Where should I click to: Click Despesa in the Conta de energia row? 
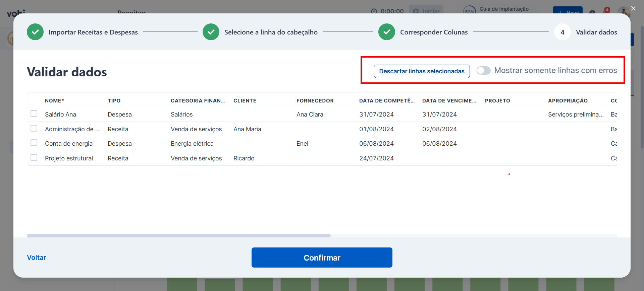[x=120, y=144]
